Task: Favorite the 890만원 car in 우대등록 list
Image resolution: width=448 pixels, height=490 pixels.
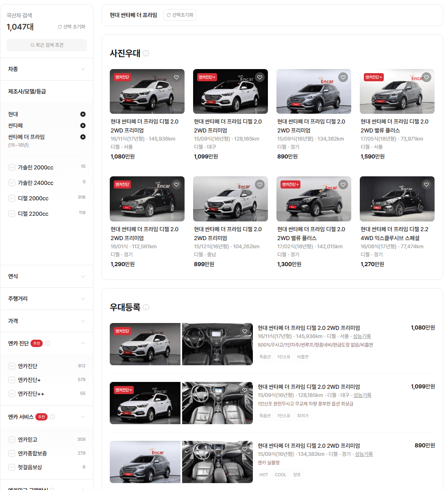Action: pyautogui.click(x=245, y=449)
